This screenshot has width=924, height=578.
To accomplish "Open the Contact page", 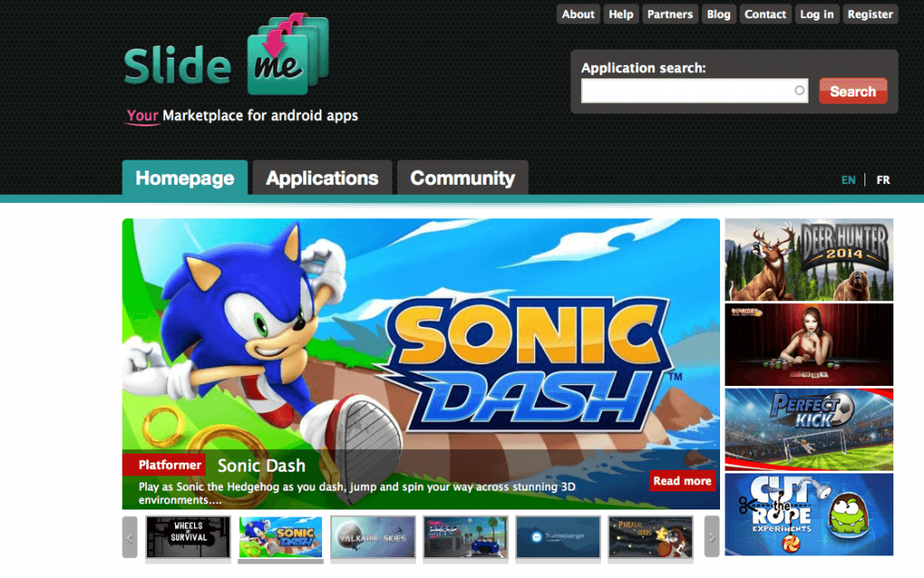I will point(765,14).
